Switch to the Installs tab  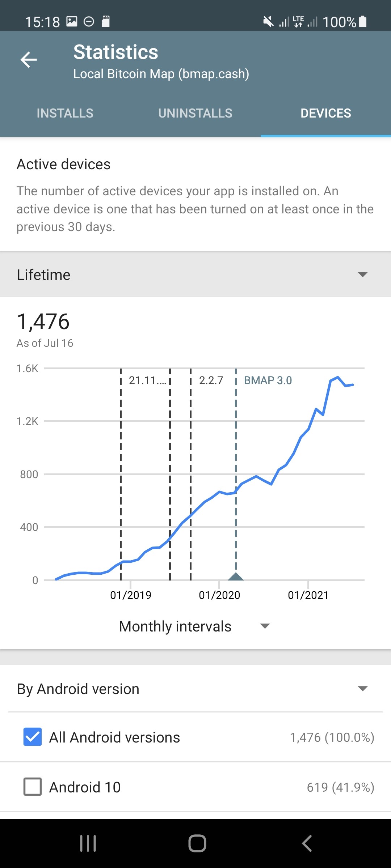(65, 113)
